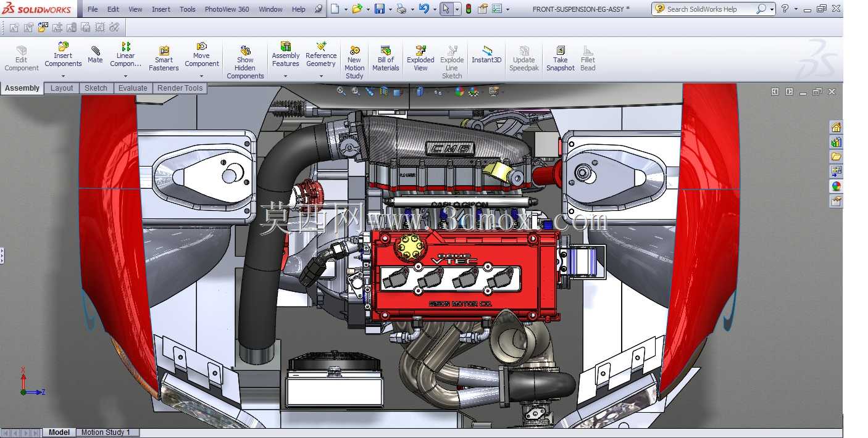This screenshot has width=868, height=438.
Task: Click Show Hidden Components
Action: click(245, 62)
